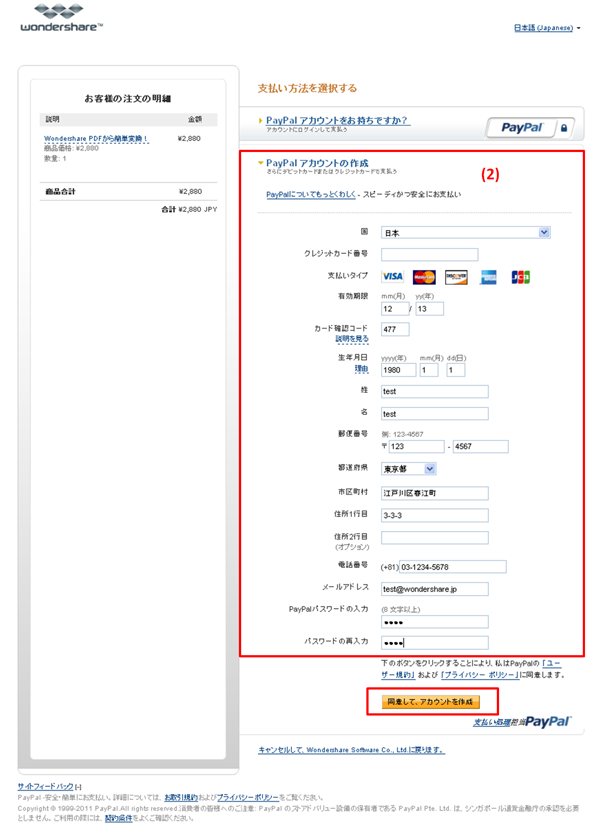Click 市区町村 field with 江戸川区春江町

click(x=434, y=493)
